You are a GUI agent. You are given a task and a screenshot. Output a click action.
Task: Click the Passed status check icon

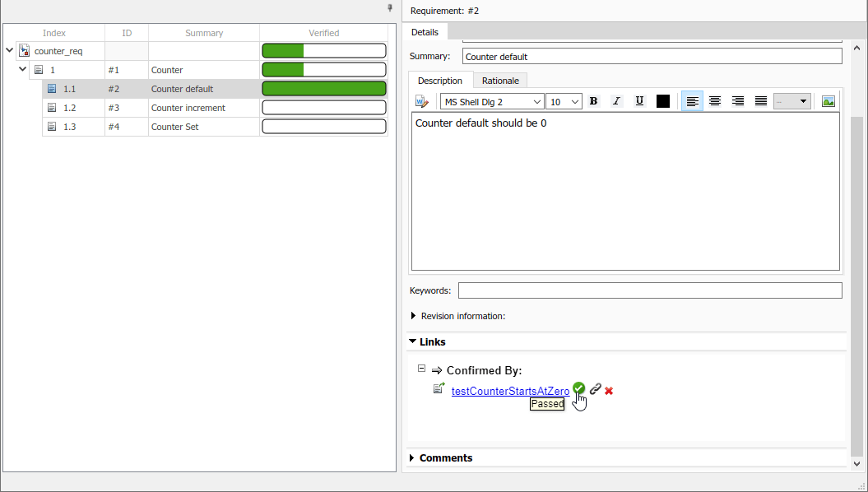tap(579, 388)
